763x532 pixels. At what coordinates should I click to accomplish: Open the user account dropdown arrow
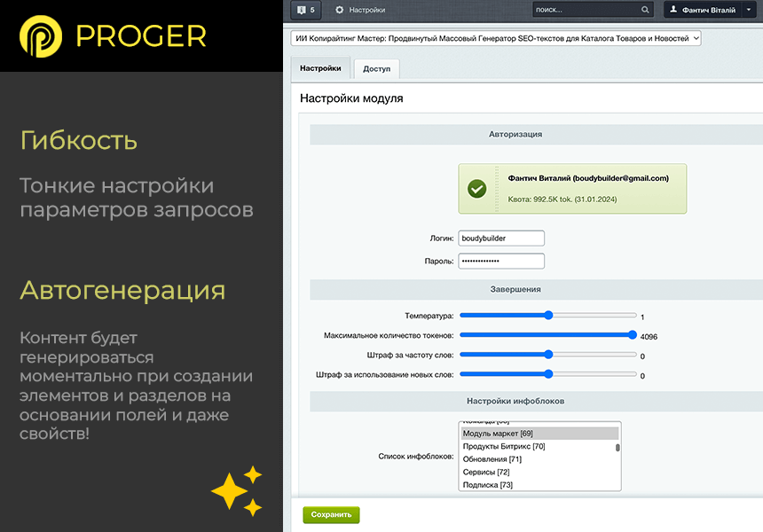[749, 10]
